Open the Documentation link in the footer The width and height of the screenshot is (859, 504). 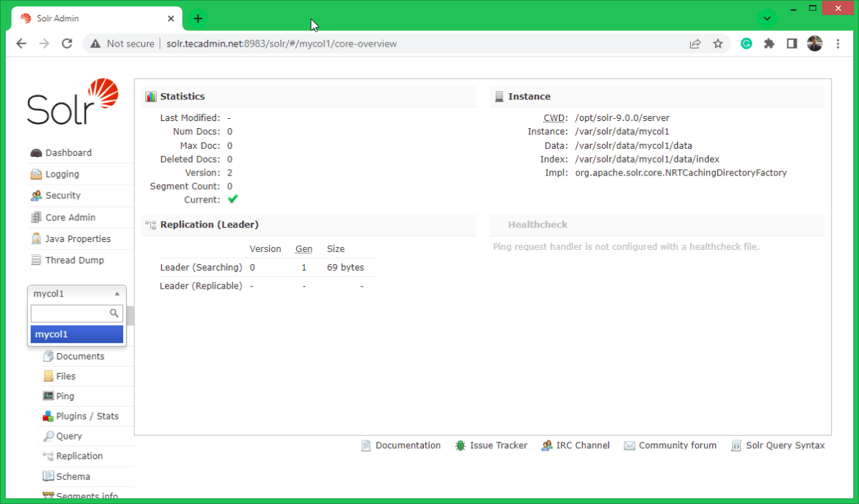[x=408, y=445]
